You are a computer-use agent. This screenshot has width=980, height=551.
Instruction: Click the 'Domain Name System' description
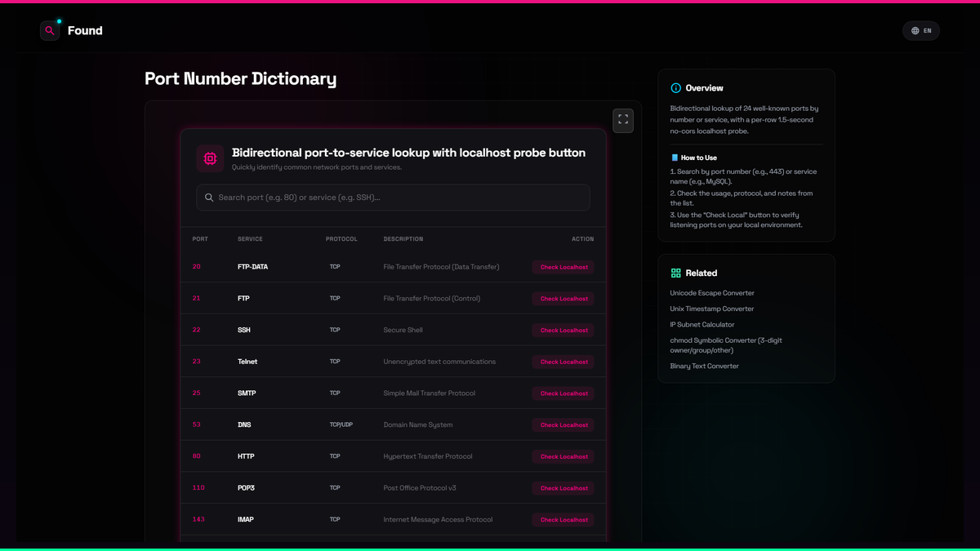[418, 425]
